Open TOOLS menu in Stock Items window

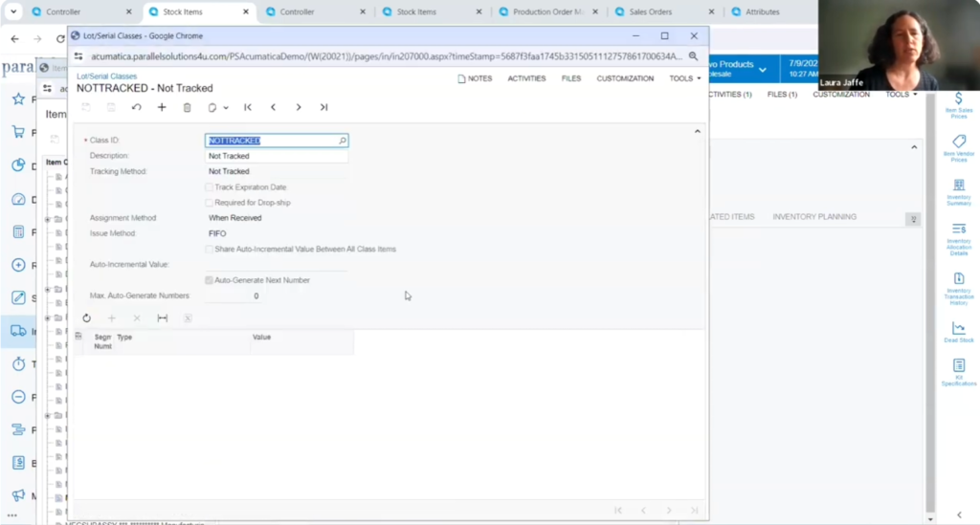pyautogui.click(x=902, y=95)
